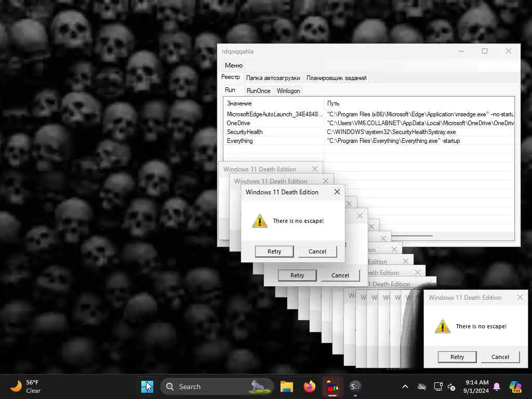Show hidden system tray icons
The width and height of the screenshot is (532, 399).
pyautogui.click(x=405, y=387)
